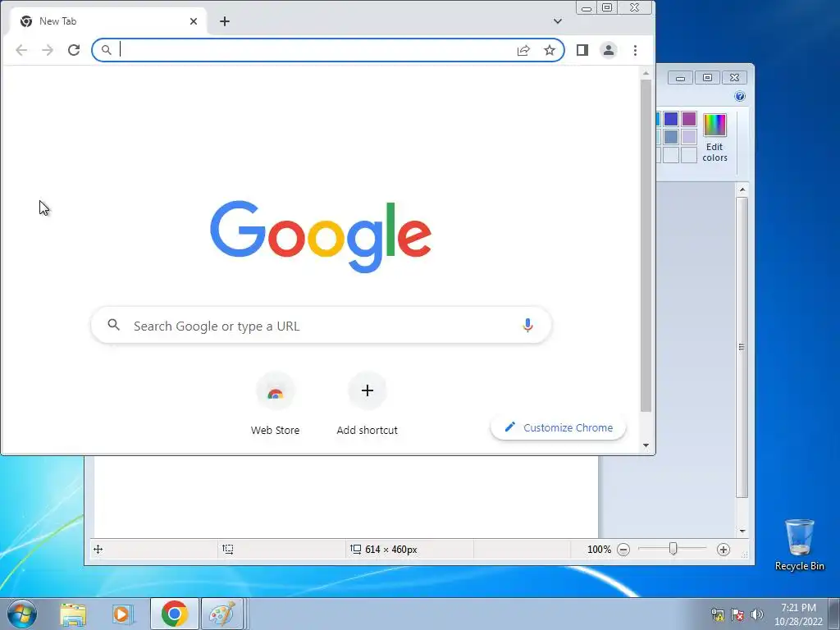Start voice search with microphone icon

point(527,325)
